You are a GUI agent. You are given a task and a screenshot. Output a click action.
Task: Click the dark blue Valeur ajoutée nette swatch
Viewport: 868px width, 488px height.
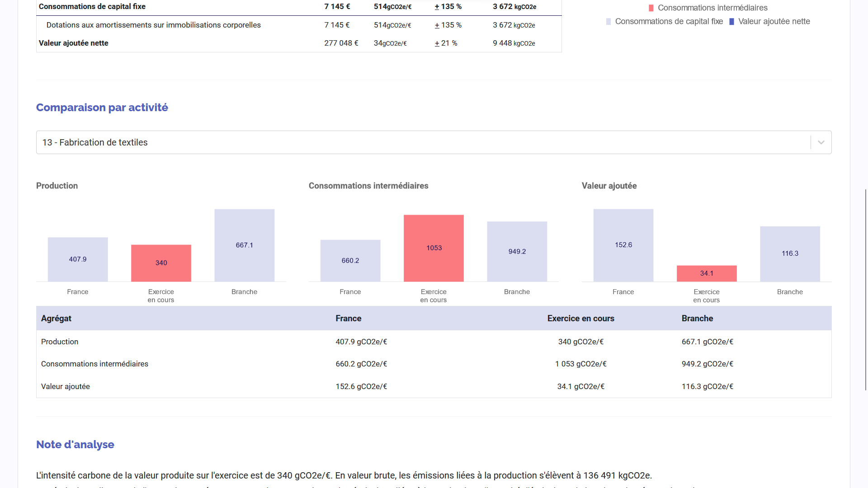click(731, 22)
